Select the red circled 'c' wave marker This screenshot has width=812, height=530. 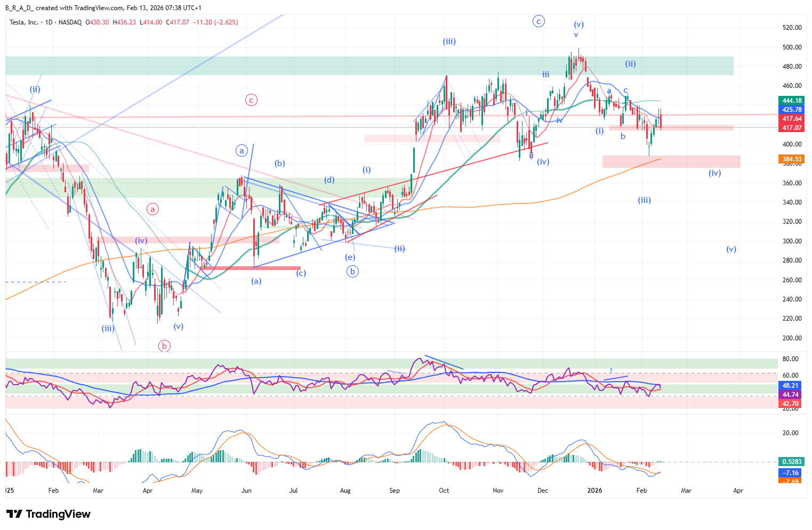[x=251, y=100]
